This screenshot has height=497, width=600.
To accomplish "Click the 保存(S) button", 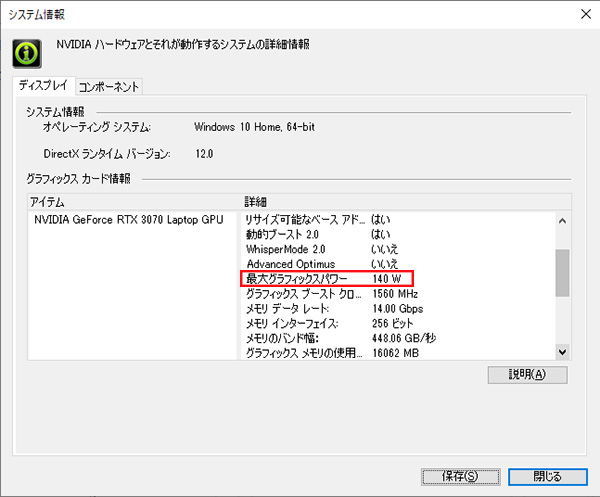I will [461, 477].
